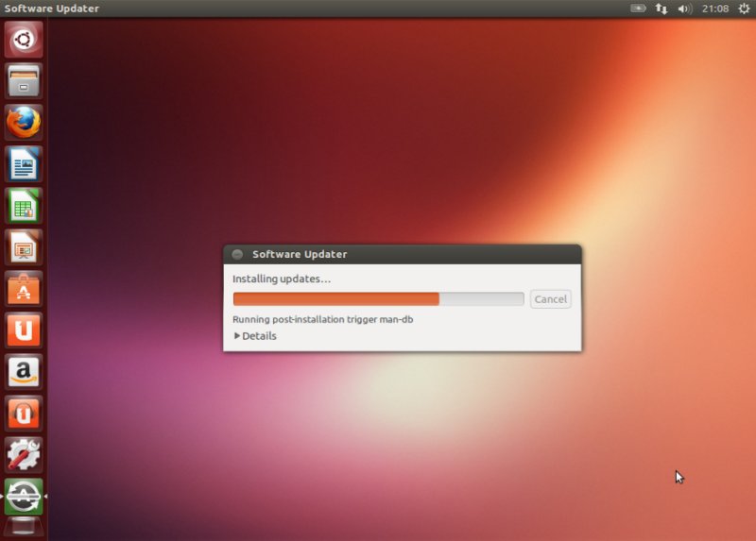The height and width of the screenshot is (541, 756).
Task: Open System Settings gear and wrench icon
Action: (x=24, y=455)
